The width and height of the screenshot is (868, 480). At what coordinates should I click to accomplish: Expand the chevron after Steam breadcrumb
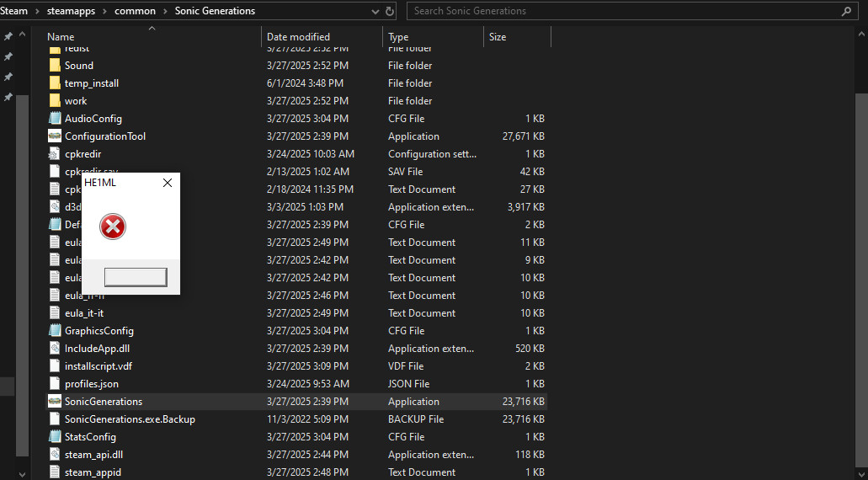pos(37,11)
